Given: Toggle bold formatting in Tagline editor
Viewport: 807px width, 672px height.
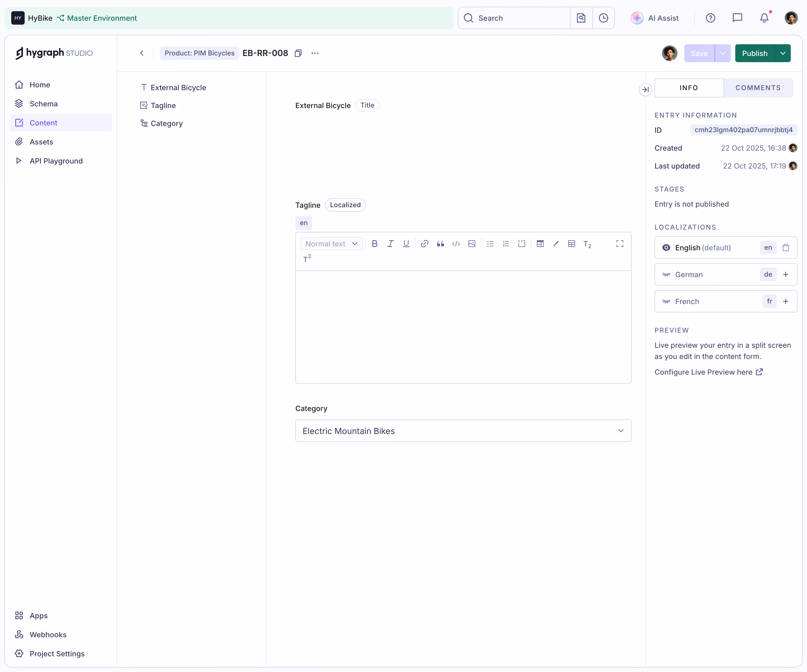Looking at the screenshot, I should point(375,243).
